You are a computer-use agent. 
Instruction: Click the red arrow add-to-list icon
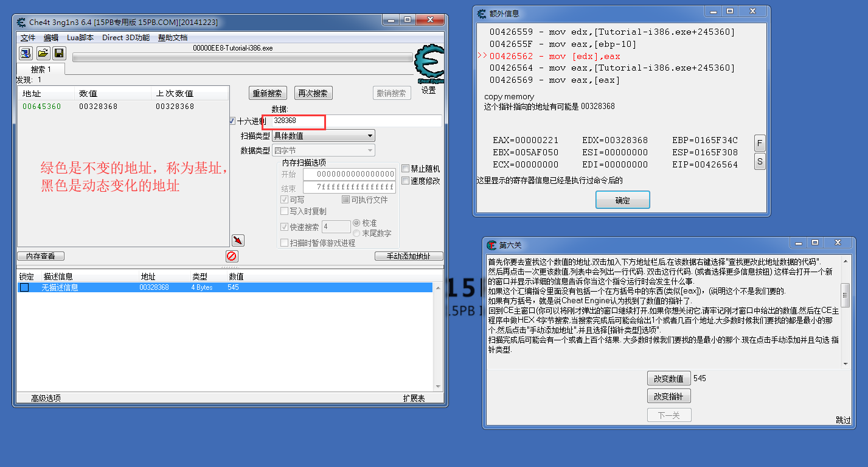(x=238, y=241)
